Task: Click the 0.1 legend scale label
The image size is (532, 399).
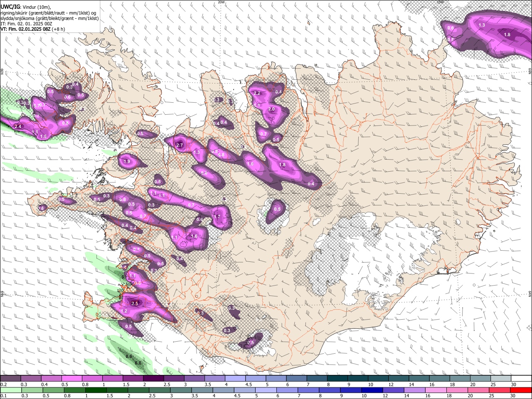Action: pyautogui.click(x=3, y=396)
